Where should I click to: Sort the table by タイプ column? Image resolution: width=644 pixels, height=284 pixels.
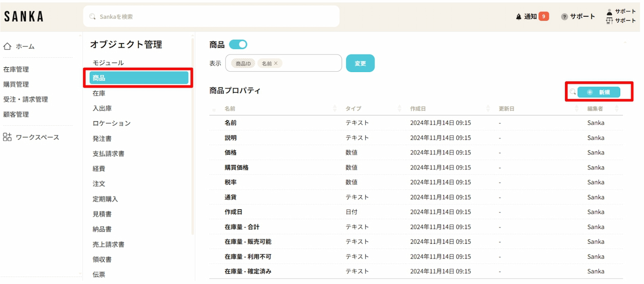pyautogui.click(x=400, y=109)
